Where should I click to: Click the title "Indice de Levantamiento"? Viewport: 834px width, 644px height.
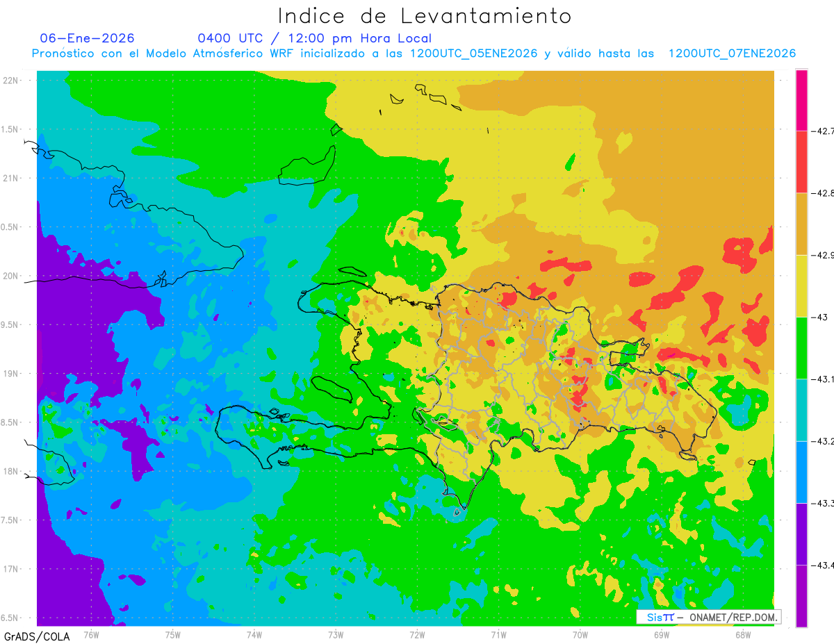[x=425, y=16]
